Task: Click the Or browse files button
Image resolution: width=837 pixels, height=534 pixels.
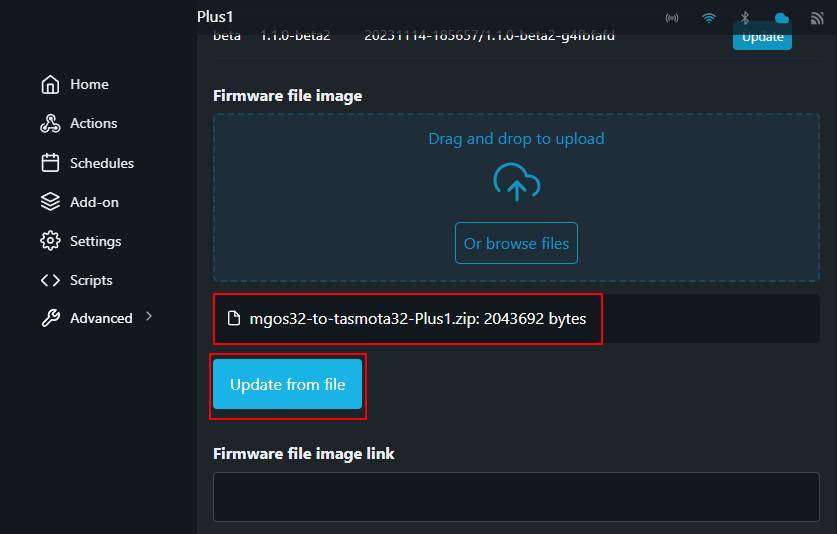Action: coord(516,243)
